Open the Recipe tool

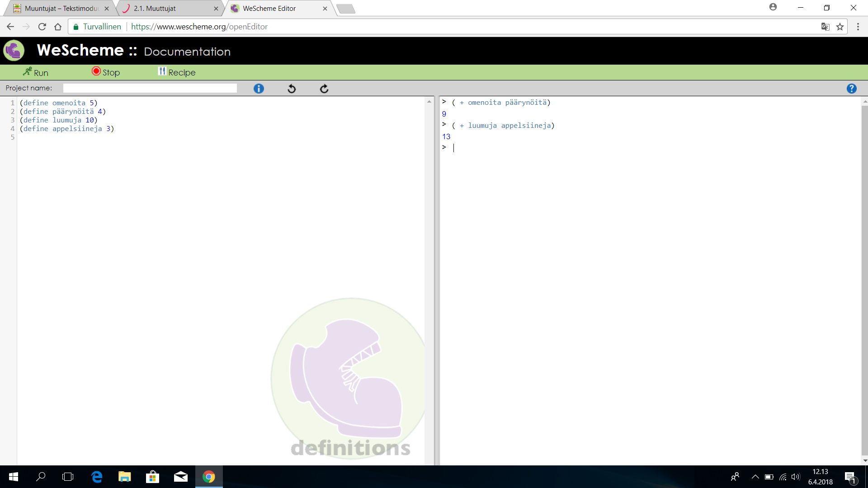[177, 72]
